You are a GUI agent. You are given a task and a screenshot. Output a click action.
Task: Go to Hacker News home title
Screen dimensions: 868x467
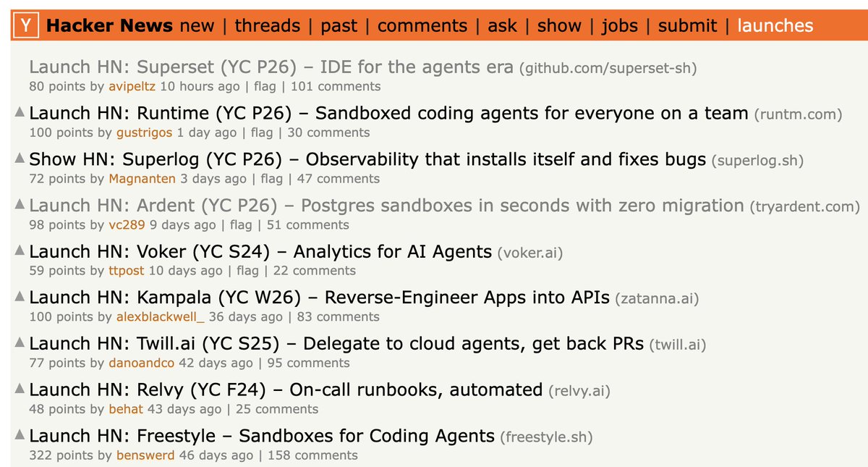click(x=109, y=26)
